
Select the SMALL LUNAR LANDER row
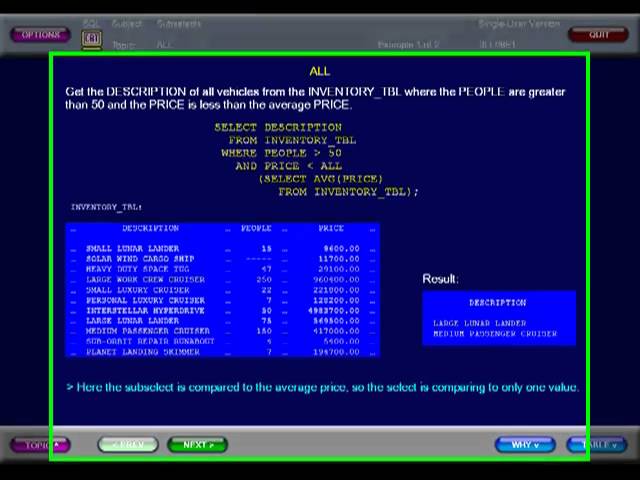(x=223, y=249)
